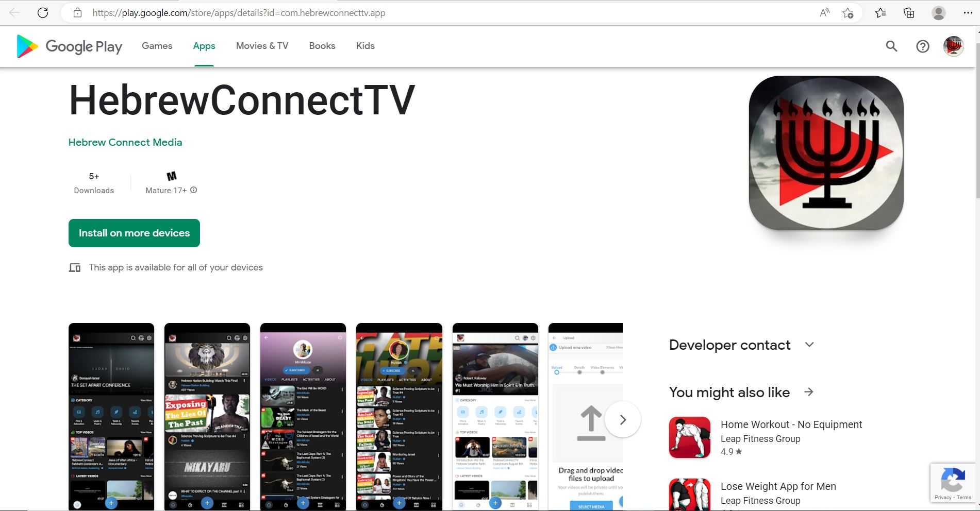
Task: Click Install on more devices button
Action: [134, 233]
